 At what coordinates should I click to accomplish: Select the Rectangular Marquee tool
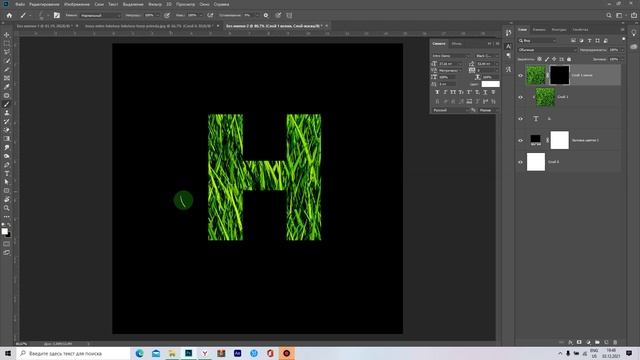tap(7, 44)
